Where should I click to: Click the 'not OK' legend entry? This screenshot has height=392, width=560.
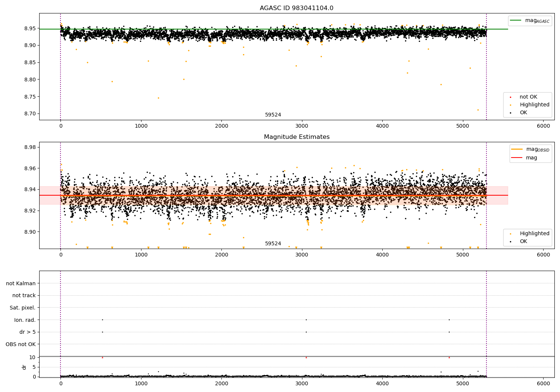pos(528,97)
